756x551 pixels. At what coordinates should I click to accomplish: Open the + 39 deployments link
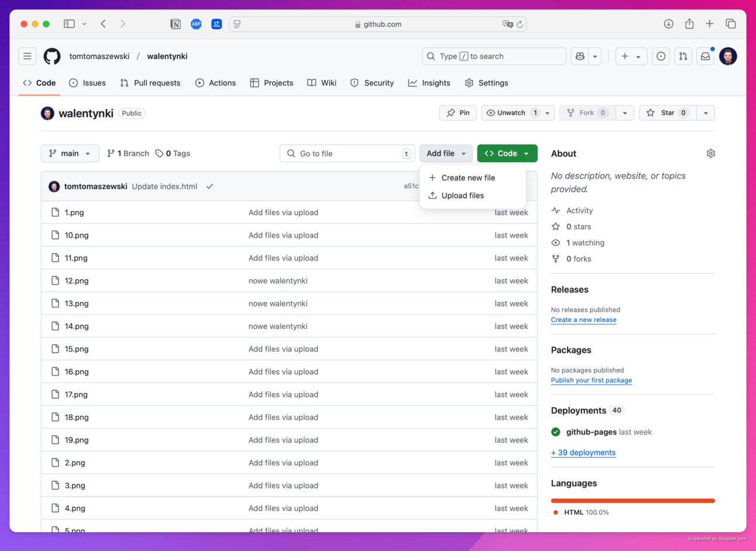coord(583,453)
